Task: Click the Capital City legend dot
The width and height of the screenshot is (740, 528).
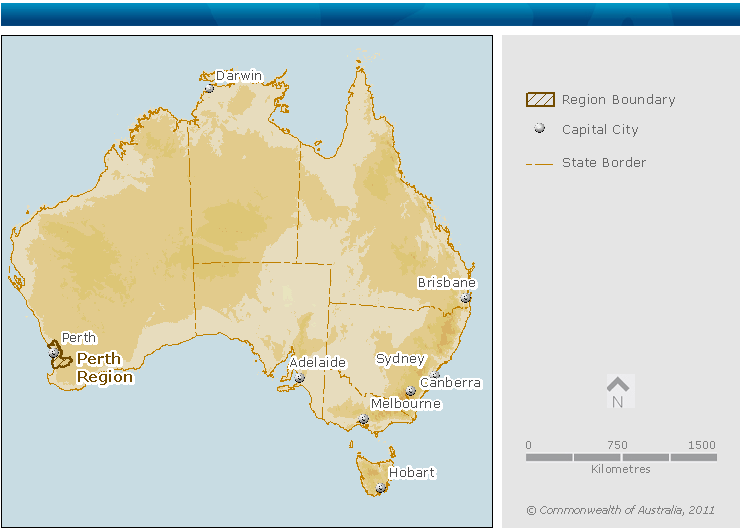Action: [539, 128]
